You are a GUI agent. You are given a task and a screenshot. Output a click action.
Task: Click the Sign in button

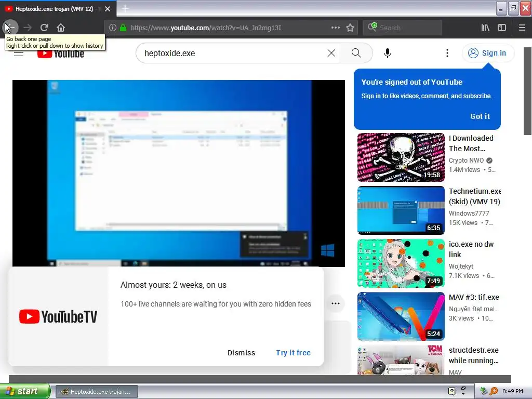(487, 53)
